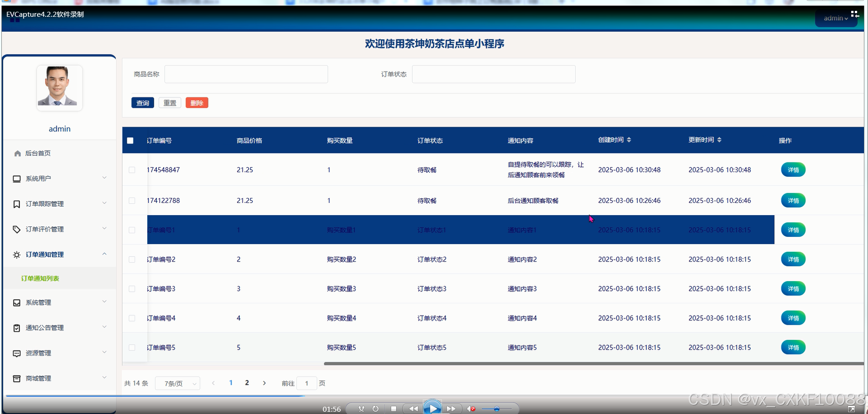Screen dimensions: 868x414
Task: Expand the 资源管理 chevron
Action: pyautogui.click(x=104, y=352)
